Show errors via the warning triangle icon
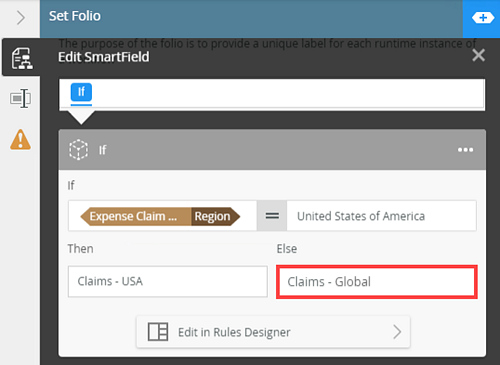Image resolution: width=500 pixels, height=365 pixels. 20,139
